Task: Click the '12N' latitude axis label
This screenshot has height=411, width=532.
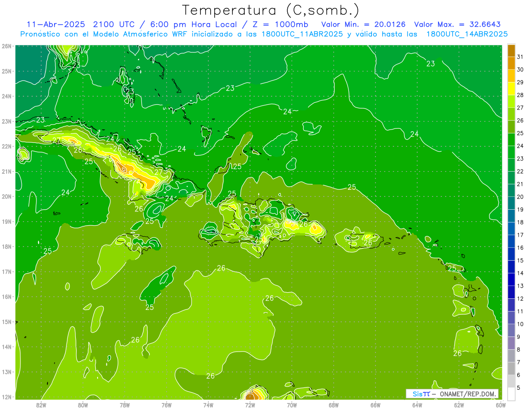Action: point(7,397)
